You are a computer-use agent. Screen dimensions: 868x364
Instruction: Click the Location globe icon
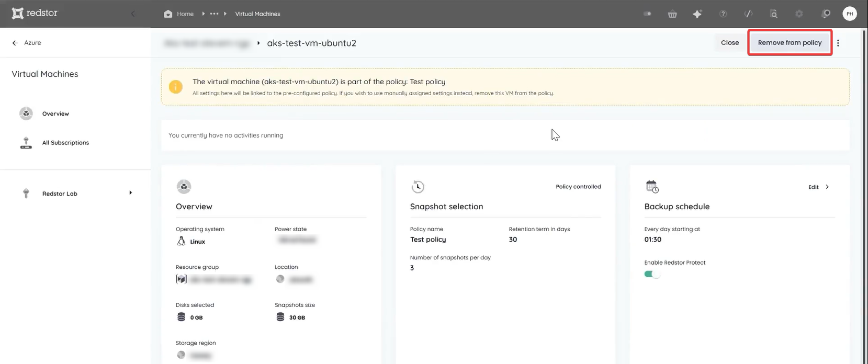click(280, 279)
